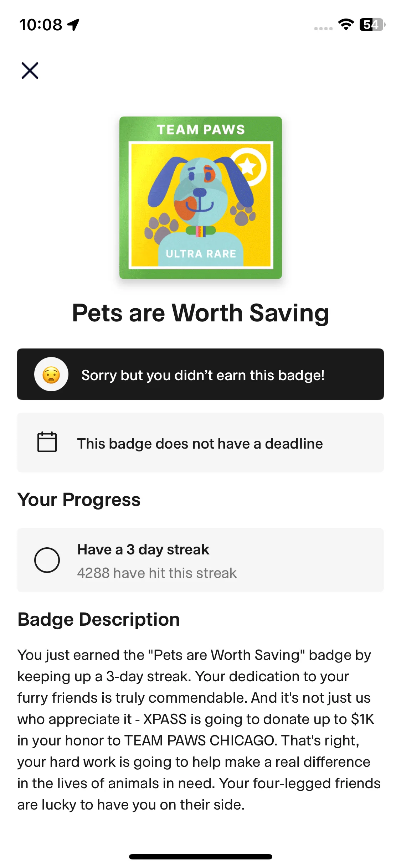Tap the 'Pets are Worth Saving' title
This screenshot has height=868, width=401.
(x=200, y=313)
